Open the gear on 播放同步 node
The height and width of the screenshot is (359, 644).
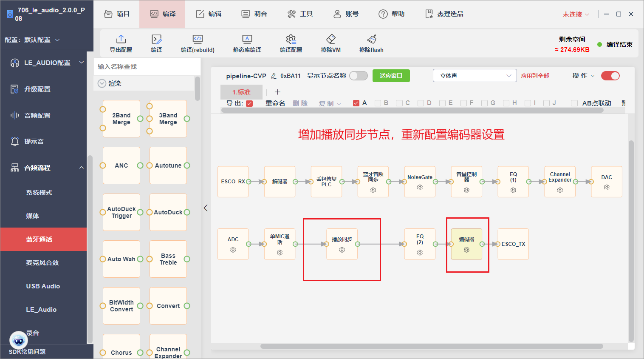pos(342,250)
